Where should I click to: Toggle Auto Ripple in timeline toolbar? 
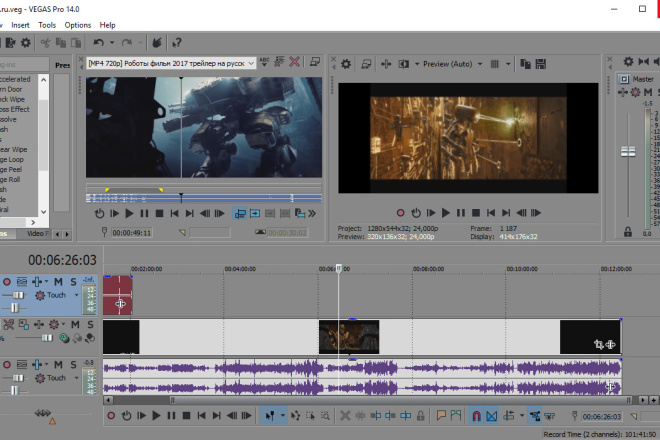(508, 416)
